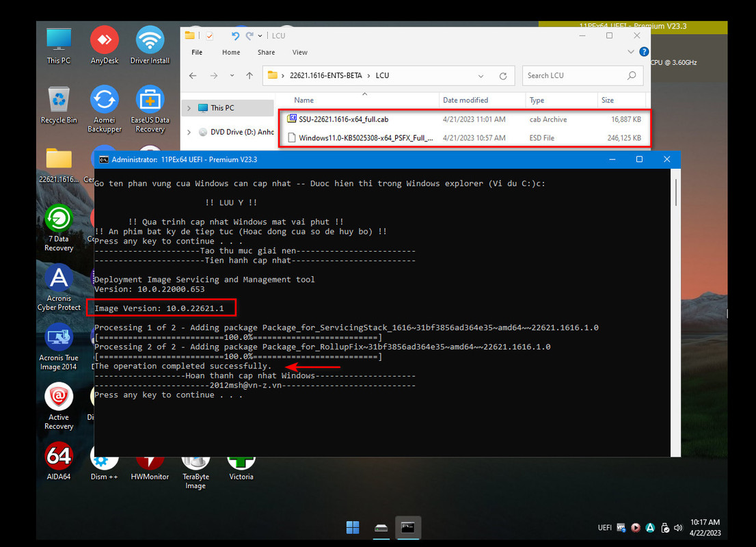Launch Acronis True Image 2014
This screenshot has width=756, height=547.
[59, 347]
